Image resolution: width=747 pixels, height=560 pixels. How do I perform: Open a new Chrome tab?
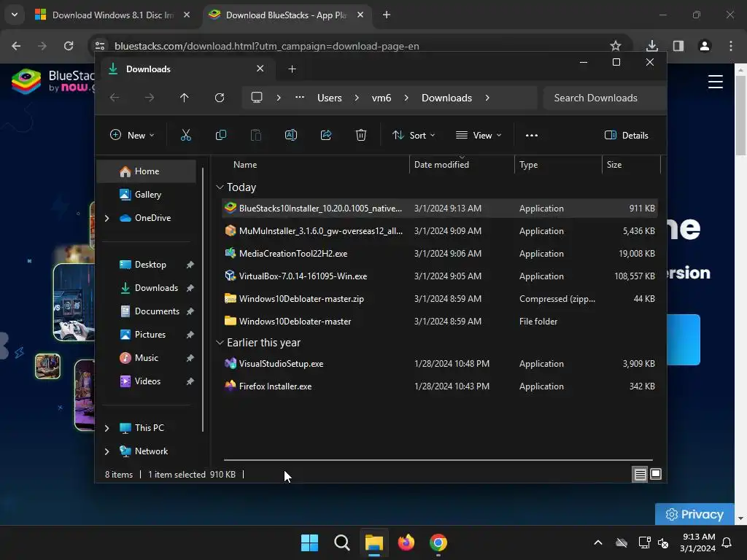[x=387, y=15]
